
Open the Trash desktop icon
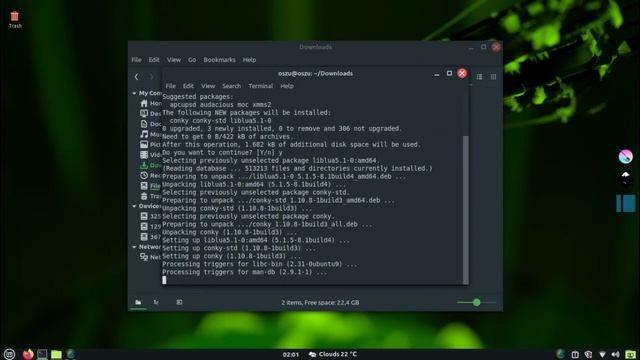[15, 19]
